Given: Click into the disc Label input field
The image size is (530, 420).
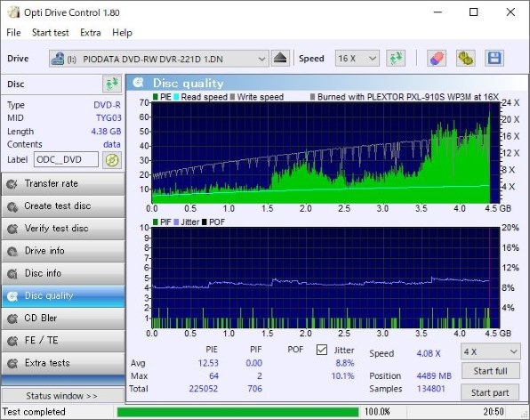Looking at the screenshot, I should tap(66, 159).
